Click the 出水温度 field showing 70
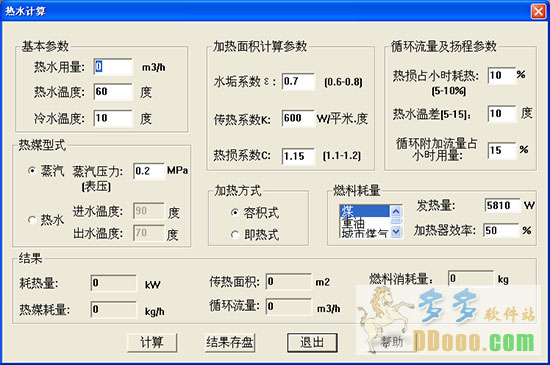550x365 pixels. [149, 233]
